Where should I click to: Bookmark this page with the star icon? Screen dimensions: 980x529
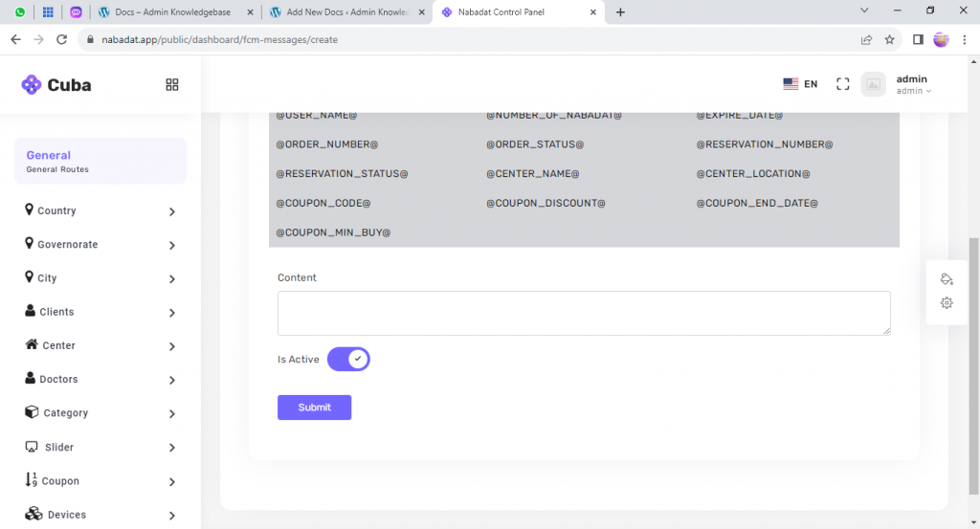(889, 39)
